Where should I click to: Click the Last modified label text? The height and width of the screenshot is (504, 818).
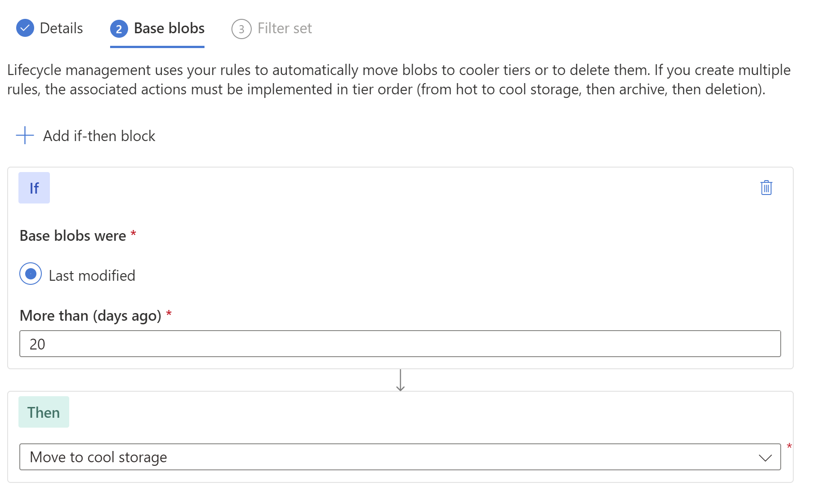(92, 275)
